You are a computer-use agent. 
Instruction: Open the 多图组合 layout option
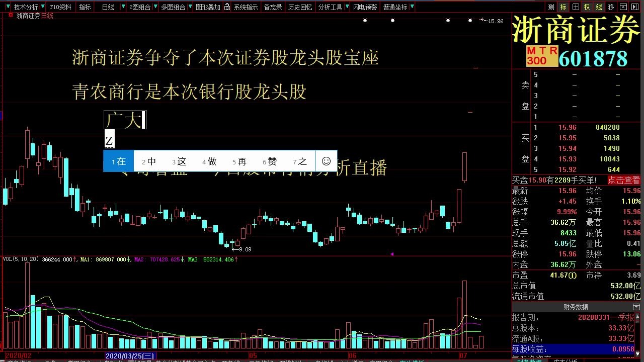173,7
